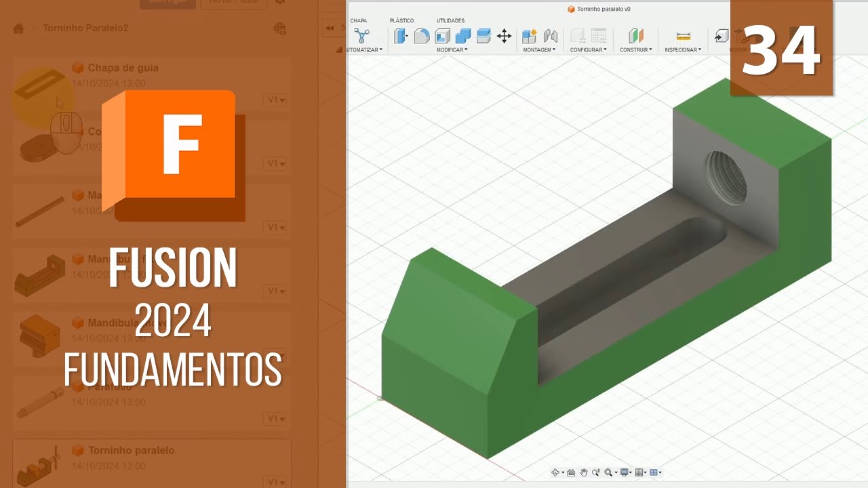This screenshot has height=488, width=868.
Task: Click the Chapa de guia file name
Action: (123, 68)
